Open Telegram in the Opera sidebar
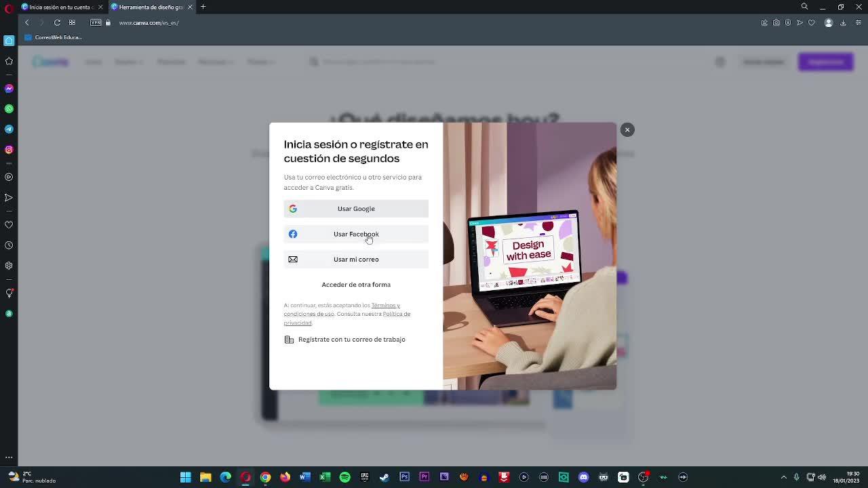 [x=9, y=129]
